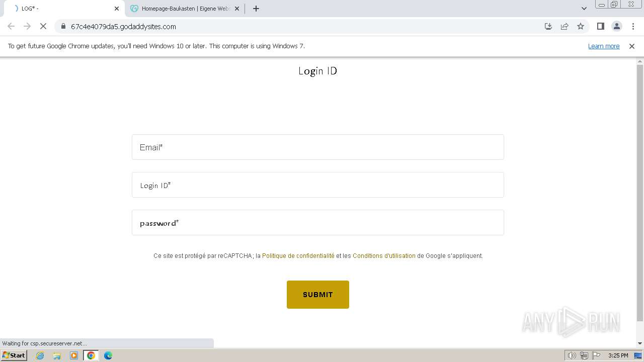Show desktop via the taskbar corner icon
Viewport: 644px width, 362px height.
pos(638,355)
